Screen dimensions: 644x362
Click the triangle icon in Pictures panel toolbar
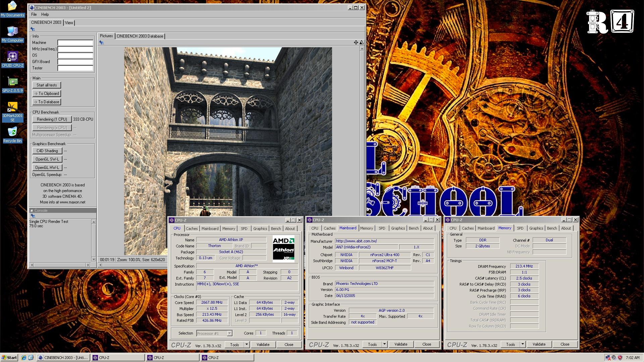(x=362, y=42)
